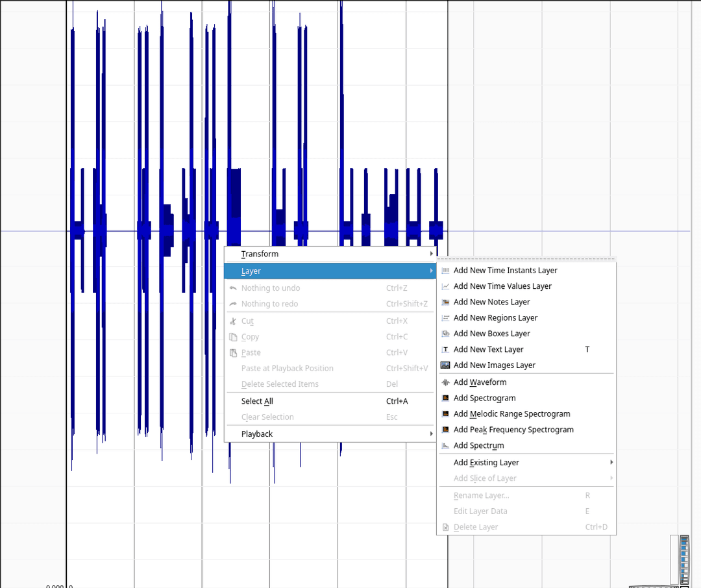Click the Peak Frequency Spectrogram icon
This screenshot has height=588, width=701.
click(445, 430)
